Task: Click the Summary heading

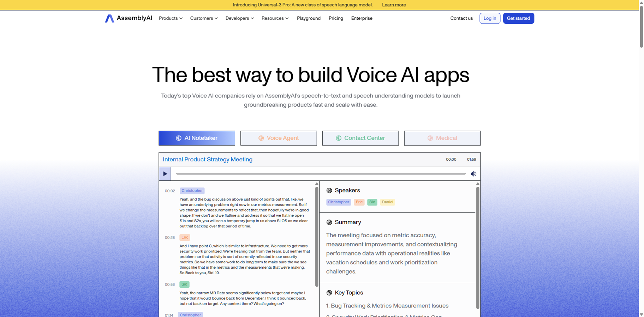Action: tap(348, 222)
